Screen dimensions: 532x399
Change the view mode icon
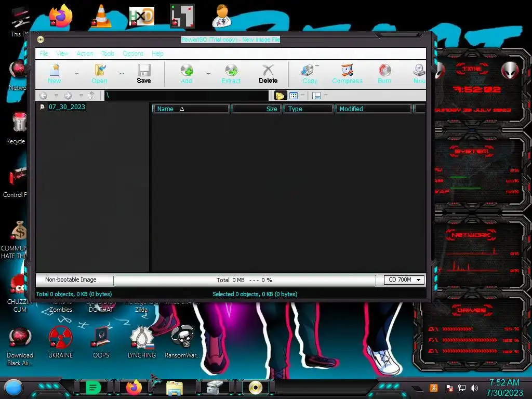point(294,96)
